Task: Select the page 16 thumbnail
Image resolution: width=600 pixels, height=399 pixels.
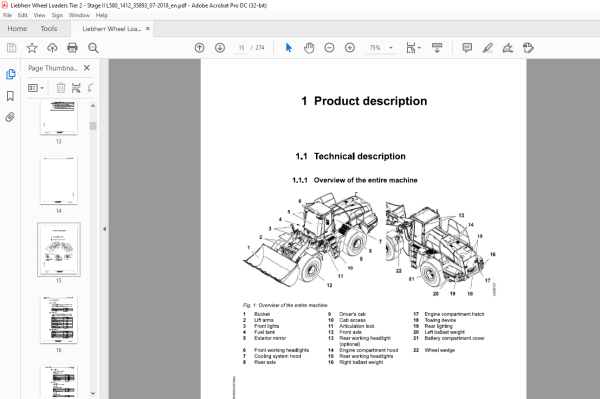Action: (59, 320)
